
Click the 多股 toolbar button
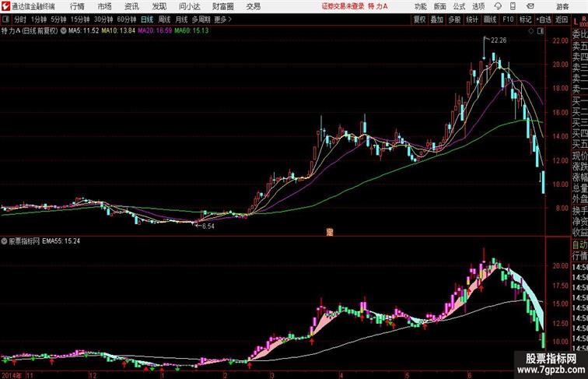(454, 19)
